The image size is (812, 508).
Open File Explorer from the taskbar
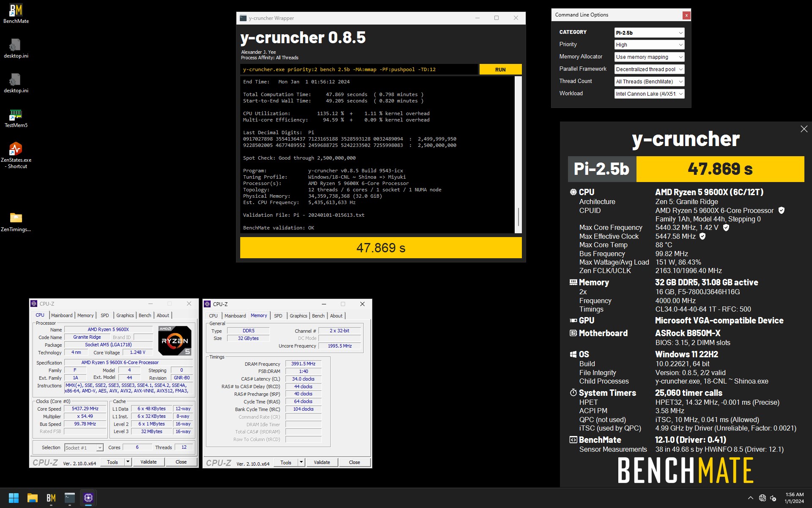33,498
